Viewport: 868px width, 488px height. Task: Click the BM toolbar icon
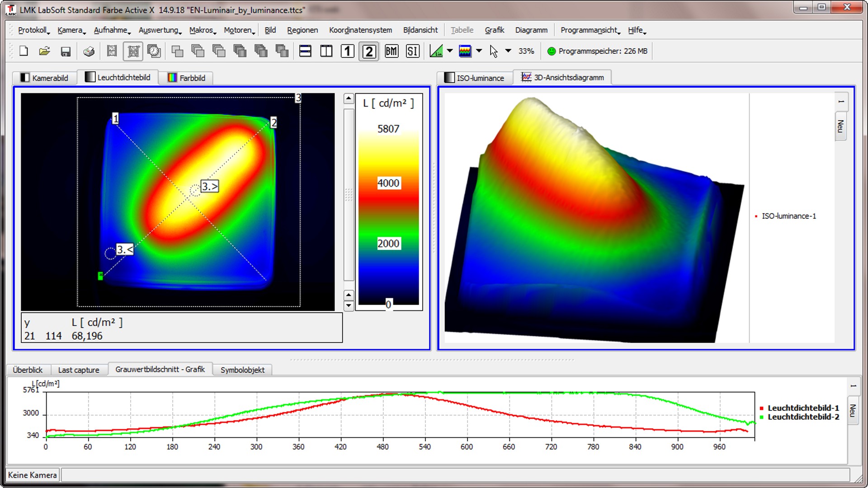pyautogui.click(x=392, y=51)
